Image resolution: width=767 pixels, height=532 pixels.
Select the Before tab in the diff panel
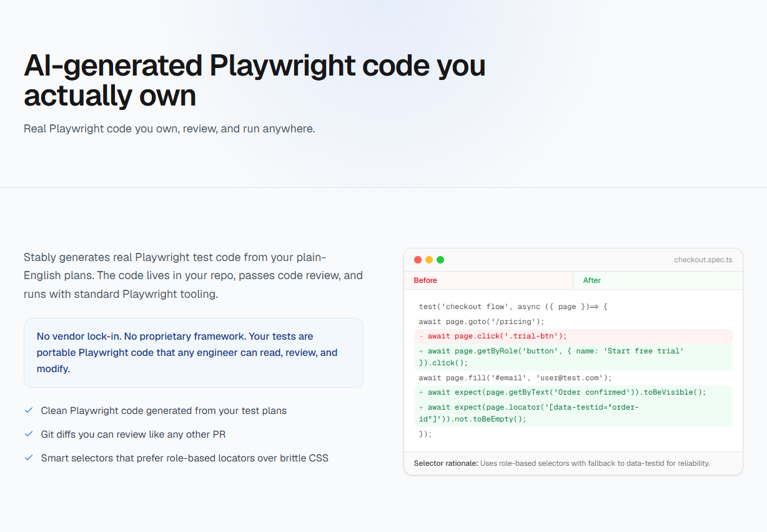[x=488, y=280]
